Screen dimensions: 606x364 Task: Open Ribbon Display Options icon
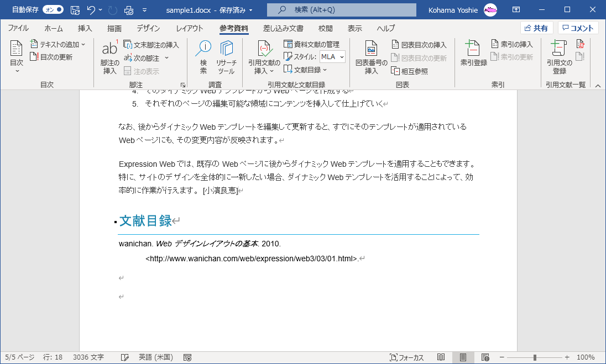click(x=516, y=9)
